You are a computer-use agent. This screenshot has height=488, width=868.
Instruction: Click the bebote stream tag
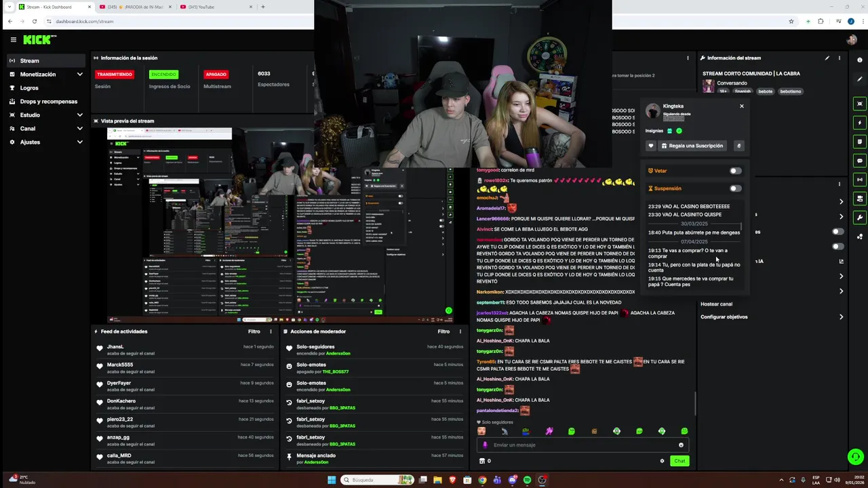tap(765, 91)
